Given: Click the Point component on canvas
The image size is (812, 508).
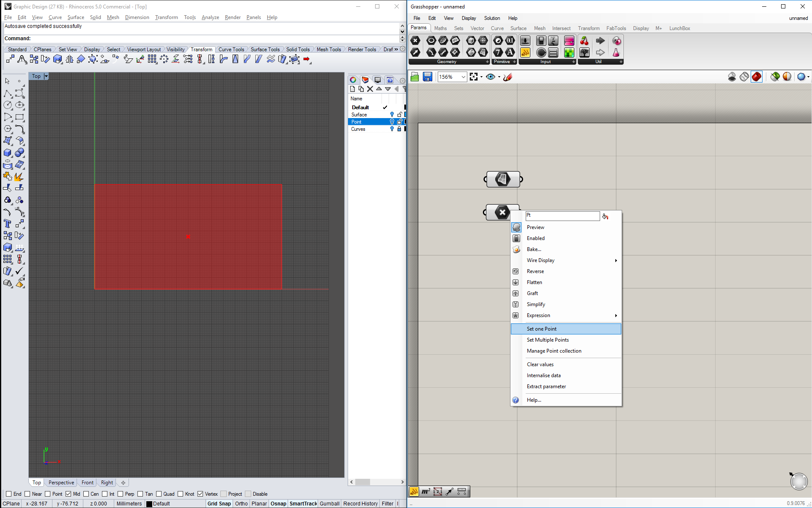Looking at the screenshot, I should 502,212.
